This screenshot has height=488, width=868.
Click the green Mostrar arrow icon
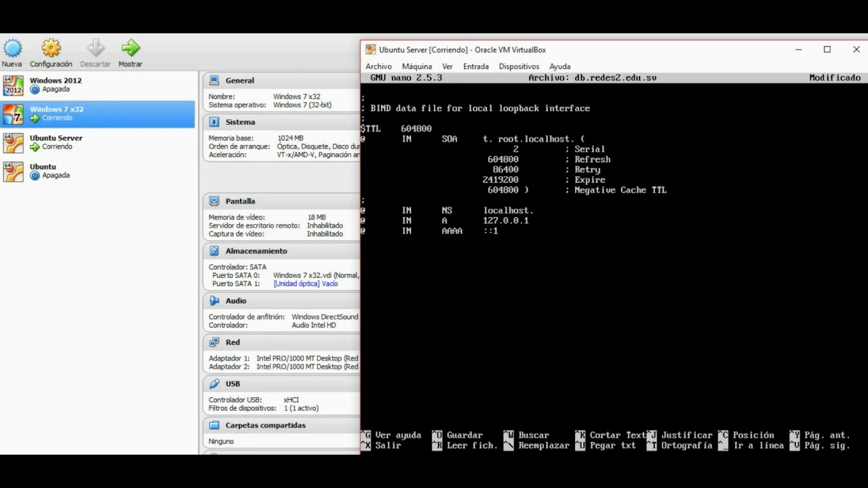click(130, 48)
